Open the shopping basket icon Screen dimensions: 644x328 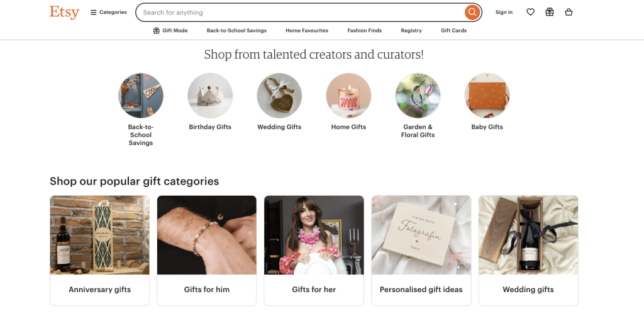(x=569, y=12)
